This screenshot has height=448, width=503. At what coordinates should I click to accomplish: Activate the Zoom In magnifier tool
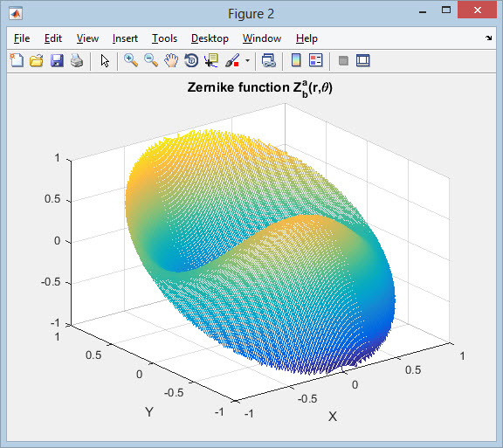tap(131, 60)
